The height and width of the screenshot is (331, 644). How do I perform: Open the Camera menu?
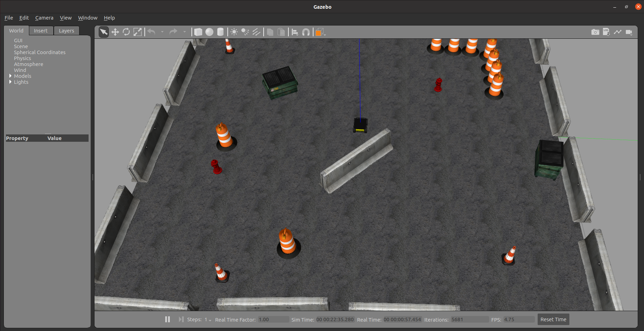(44, 18)
